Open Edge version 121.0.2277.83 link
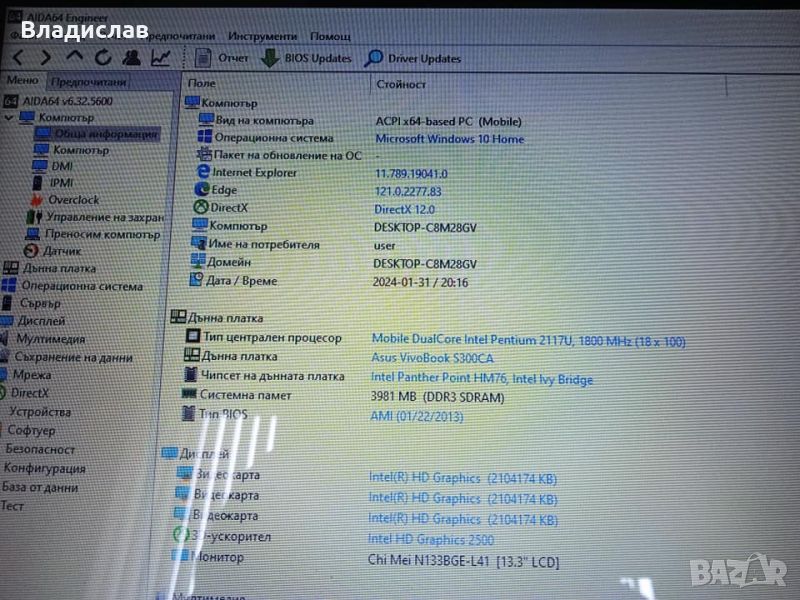Viewport: 800px width, 600px height. [x=408, y=191]
